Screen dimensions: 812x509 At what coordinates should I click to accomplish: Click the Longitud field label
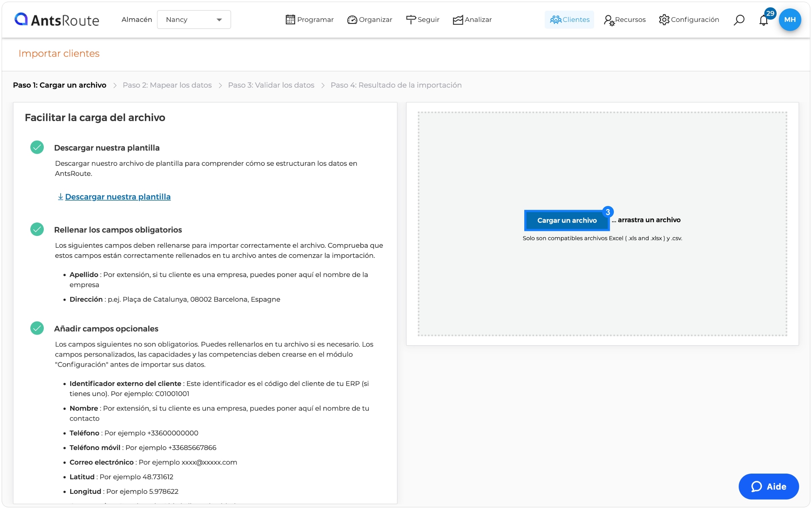pyautogui.click(x=85, y=491)
